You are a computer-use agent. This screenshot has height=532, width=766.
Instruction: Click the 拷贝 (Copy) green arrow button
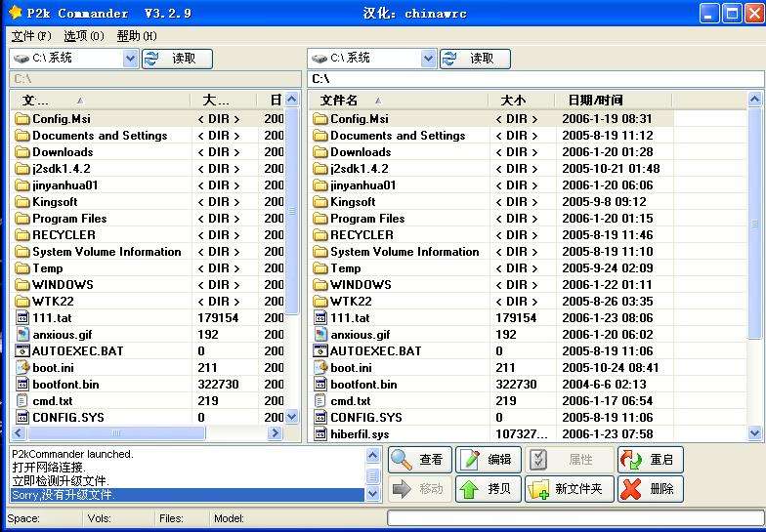[488, 489]
